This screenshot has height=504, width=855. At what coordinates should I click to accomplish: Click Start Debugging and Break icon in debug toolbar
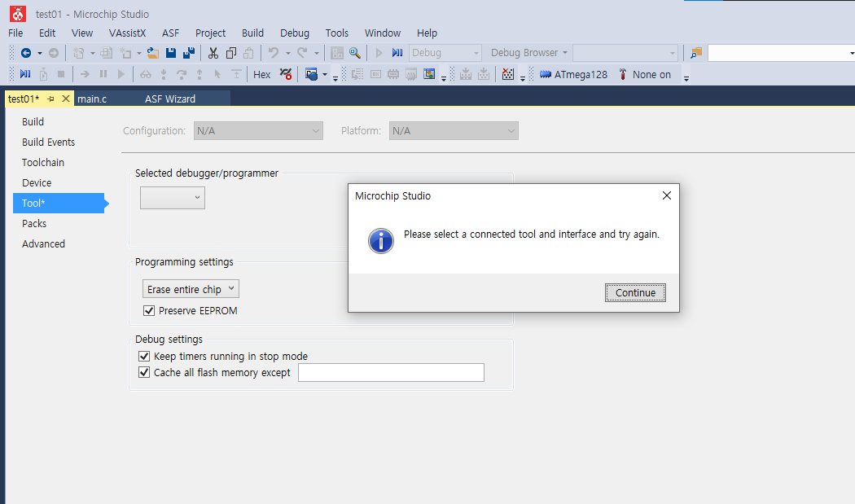pyautogui.click(x=25, y=73)
